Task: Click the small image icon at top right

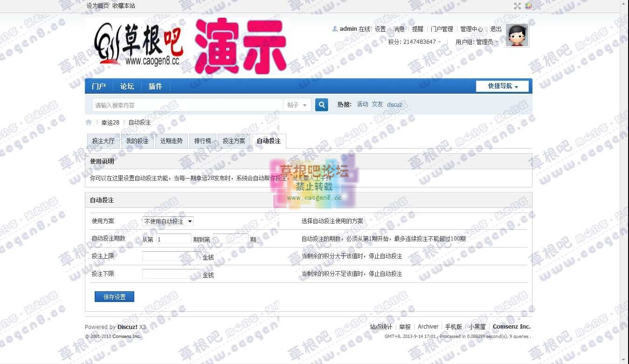Action: pyautogui.click(x=527, y=6)
